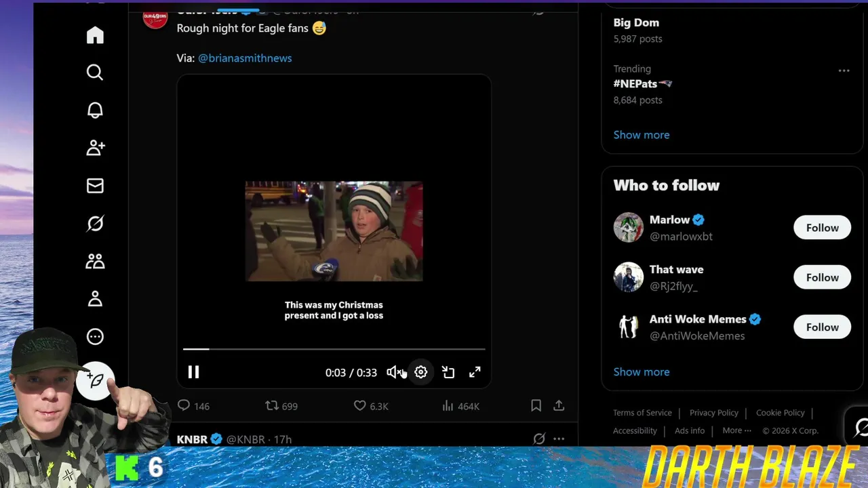Screen dimensions: 868x488
Task: Open Big Dom trending topic
Action: (636, 22)
